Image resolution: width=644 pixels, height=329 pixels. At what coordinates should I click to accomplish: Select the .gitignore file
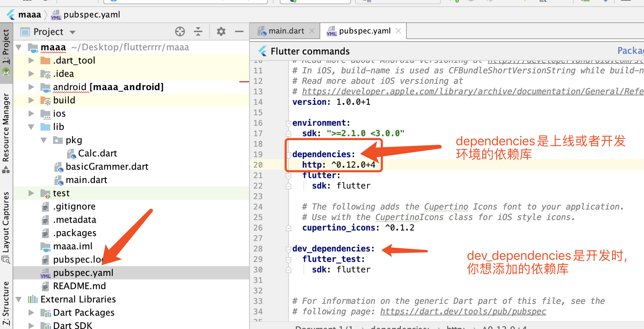tap(74, 206)
